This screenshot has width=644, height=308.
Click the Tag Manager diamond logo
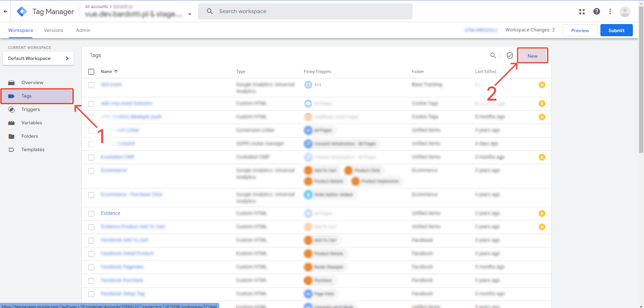(x=22, y=11)
